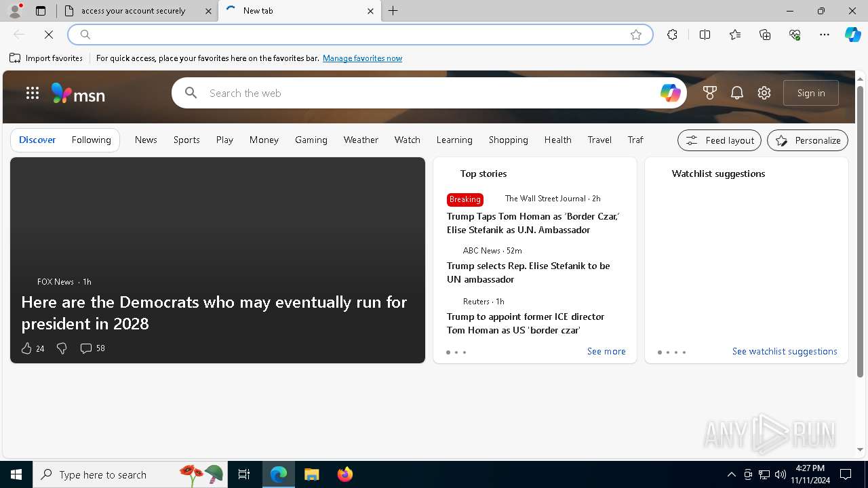
Task: Click the Windows taskbar search box
Action: [129, 474]
